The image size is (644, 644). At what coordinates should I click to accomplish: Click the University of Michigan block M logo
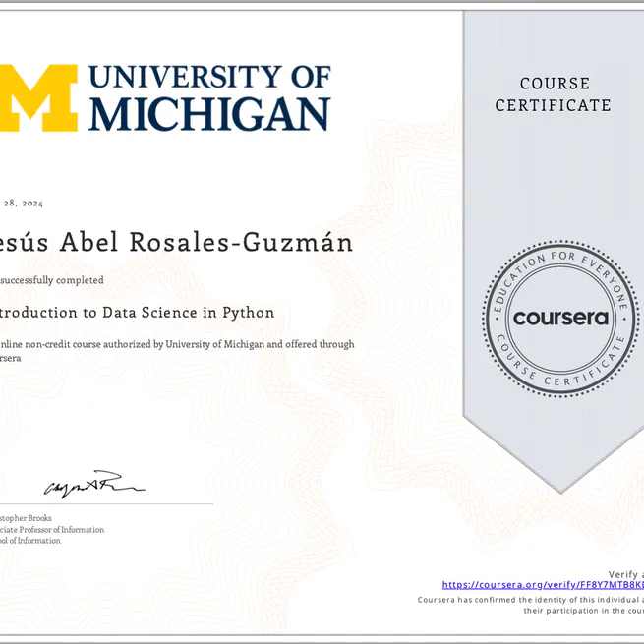38,97
